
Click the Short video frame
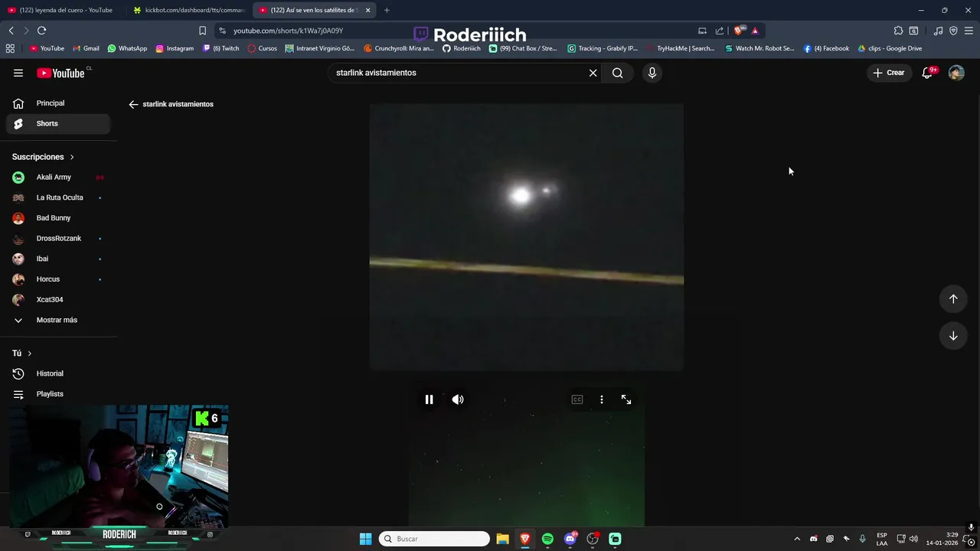pyautogui.click(x=527, y=237)
